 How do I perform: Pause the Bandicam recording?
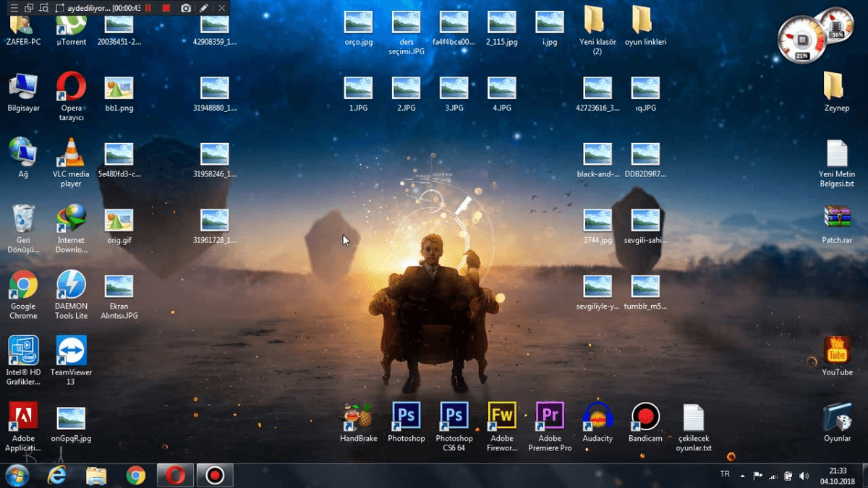click(148, 8)
